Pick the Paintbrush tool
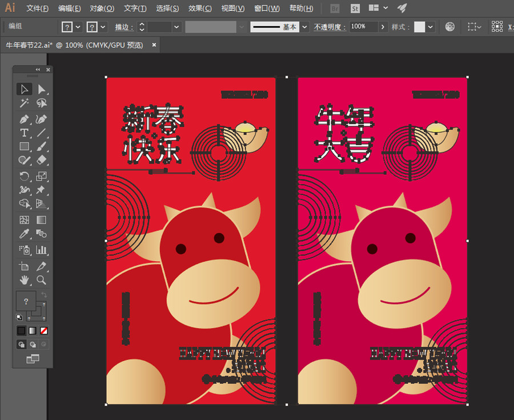The image size is (514, 420). pyautogui.click(x=41, y=146)
